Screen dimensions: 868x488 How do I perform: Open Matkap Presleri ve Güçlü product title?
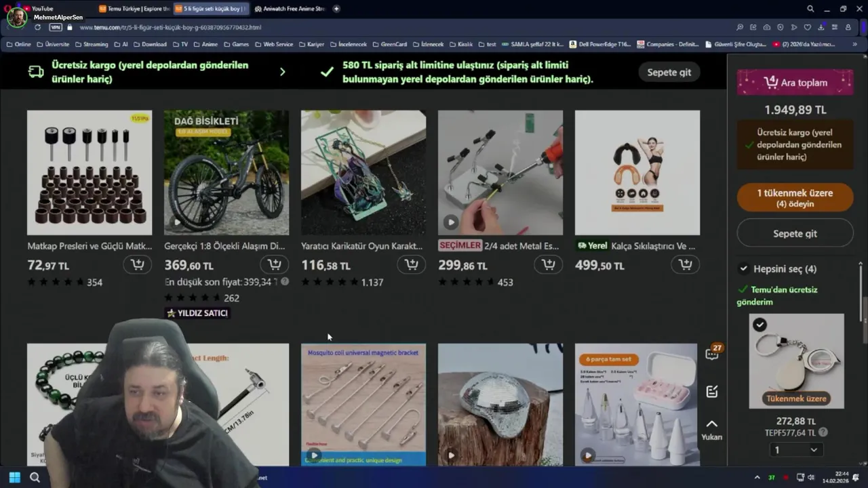coord(90,246)
